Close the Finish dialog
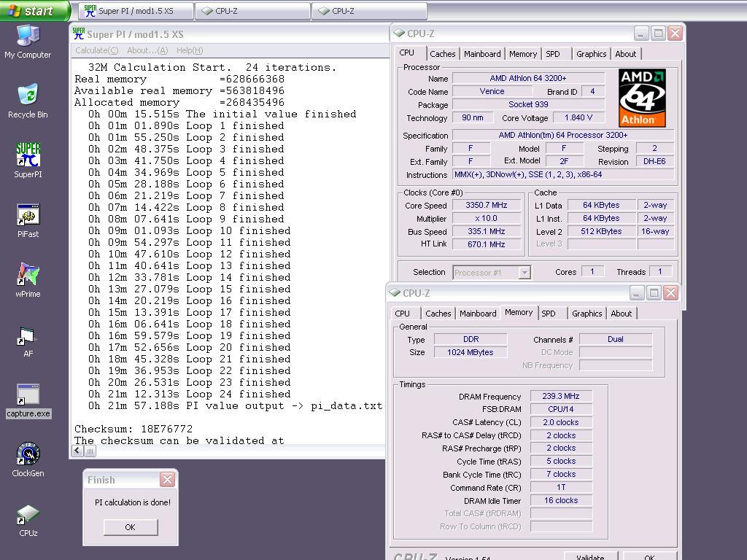The image size is (747, 560). (x=167, y=480)
